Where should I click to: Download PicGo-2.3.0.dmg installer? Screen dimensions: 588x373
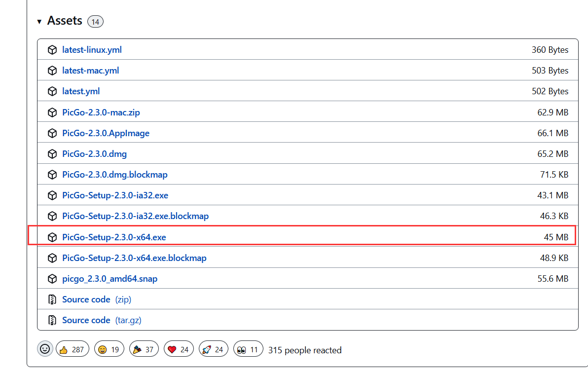pos(95,154)
